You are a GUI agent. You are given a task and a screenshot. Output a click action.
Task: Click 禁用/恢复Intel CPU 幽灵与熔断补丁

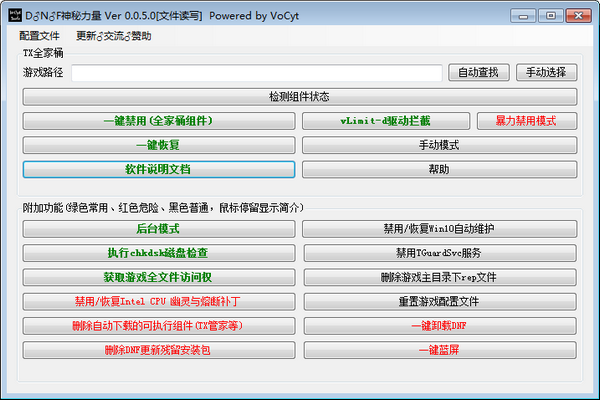click(159, 302)
